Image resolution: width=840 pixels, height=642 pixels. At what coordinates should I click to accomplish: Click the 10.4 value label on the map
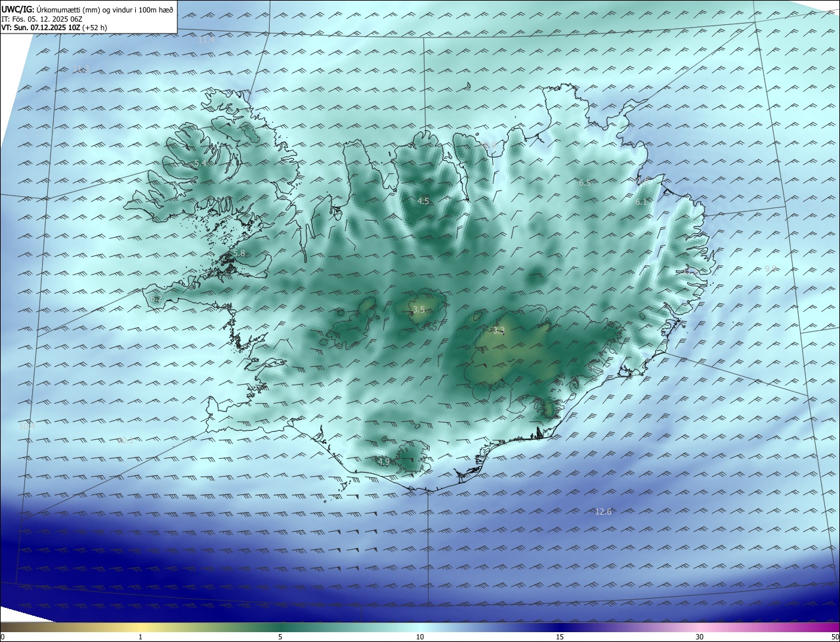pyautogui.click(x=27, y=427)
